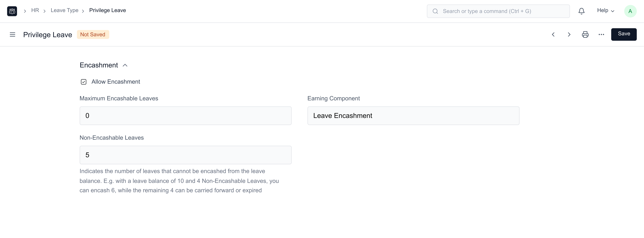Collapse the Encashment section
644x238 pixels.
click(x=125, y=65)
